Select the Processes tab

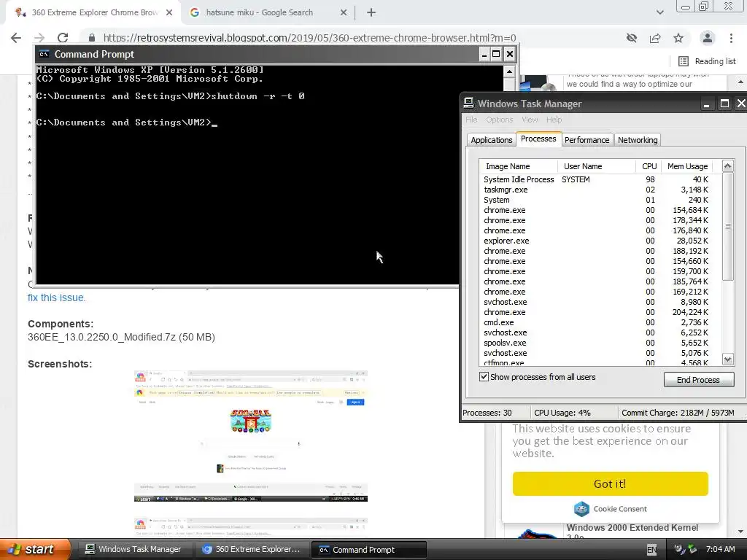[538, 139]
